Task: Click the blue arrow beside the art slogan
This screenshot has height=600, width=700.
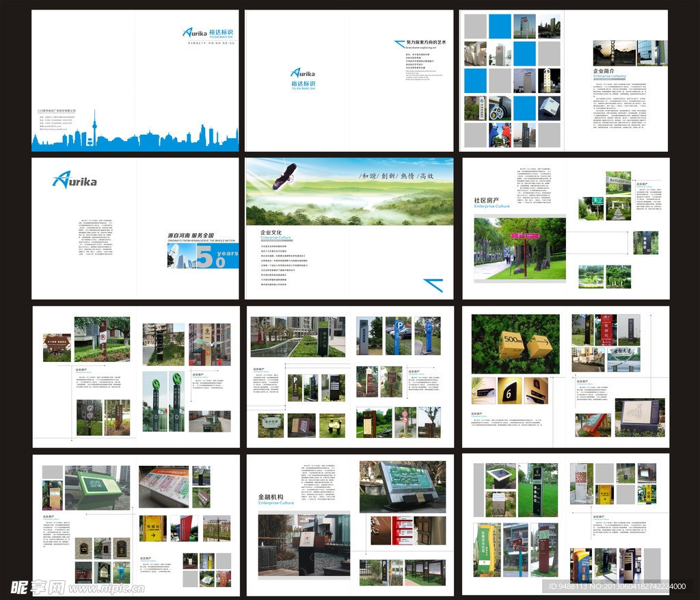Action: tap(399, 44)
